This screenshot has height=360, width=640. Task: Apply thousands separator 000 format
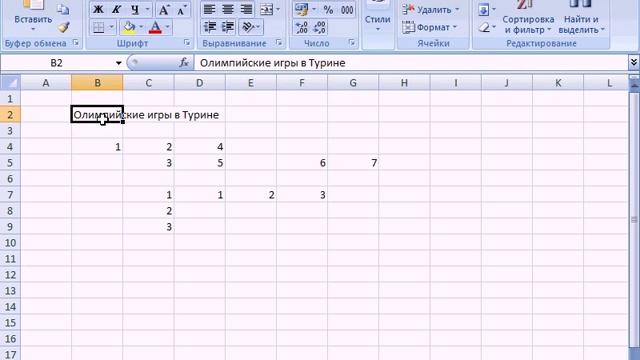coord(347,9)
